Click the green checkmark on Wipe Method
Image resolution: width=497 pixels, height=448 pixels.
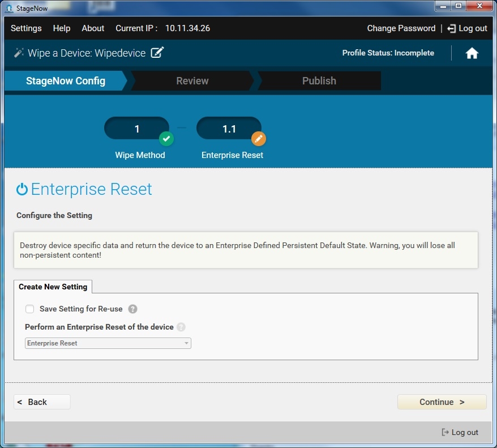pos(166,138)
